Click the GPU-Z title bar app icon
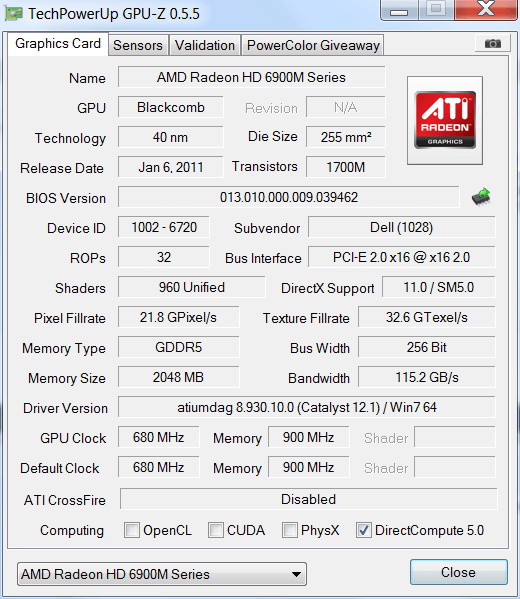 click(14, 14)
